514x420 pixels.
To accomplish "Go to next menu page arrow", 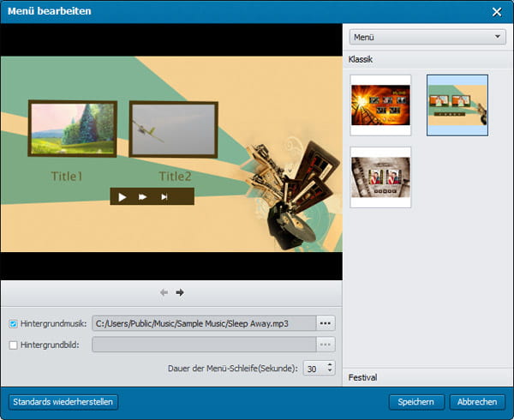I will coord(180,292).
